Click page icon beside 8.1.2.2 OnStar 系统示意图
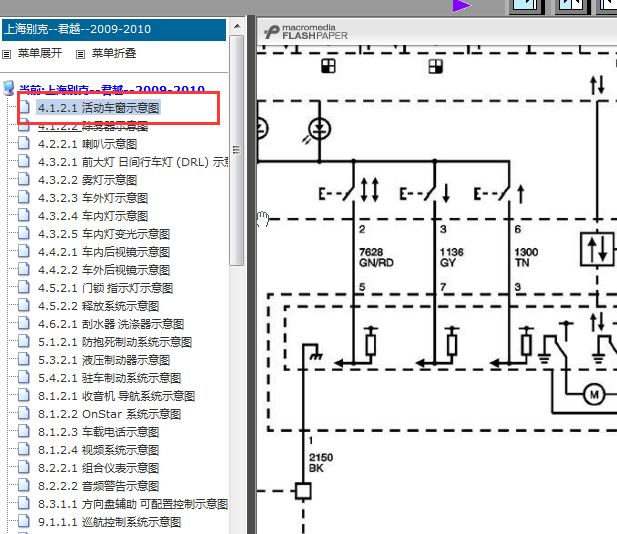 pyautogui.click(x=24, y=413)
